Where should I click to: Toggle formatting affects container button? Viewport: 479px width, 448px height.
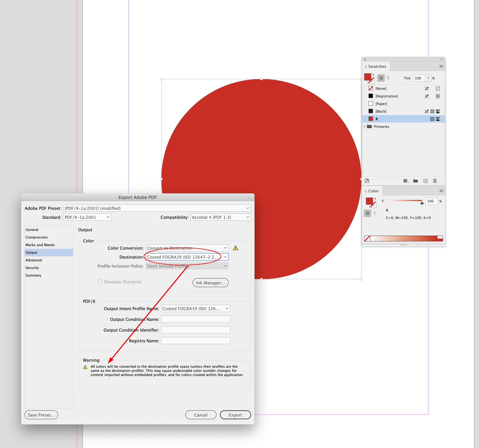tap(381, 78)
